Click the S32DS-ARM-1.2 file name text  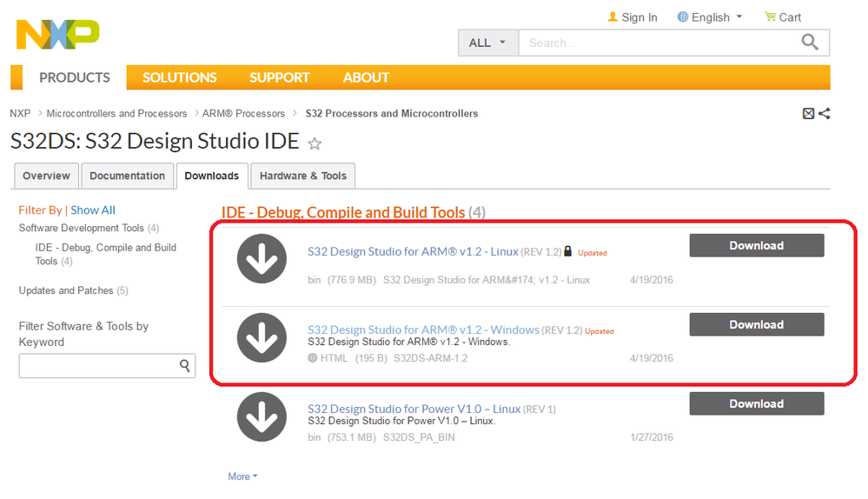coord(431,358)
